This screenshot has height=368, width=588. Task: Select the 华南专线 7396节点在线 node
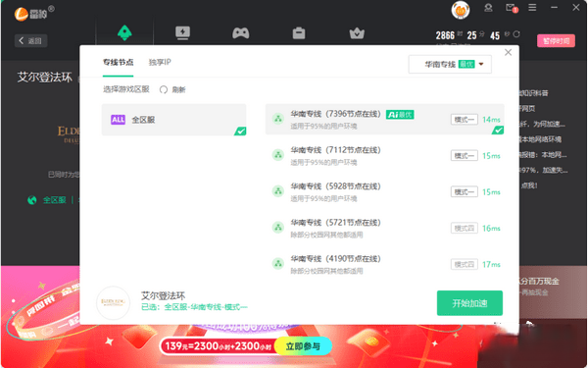pos(384,119)
